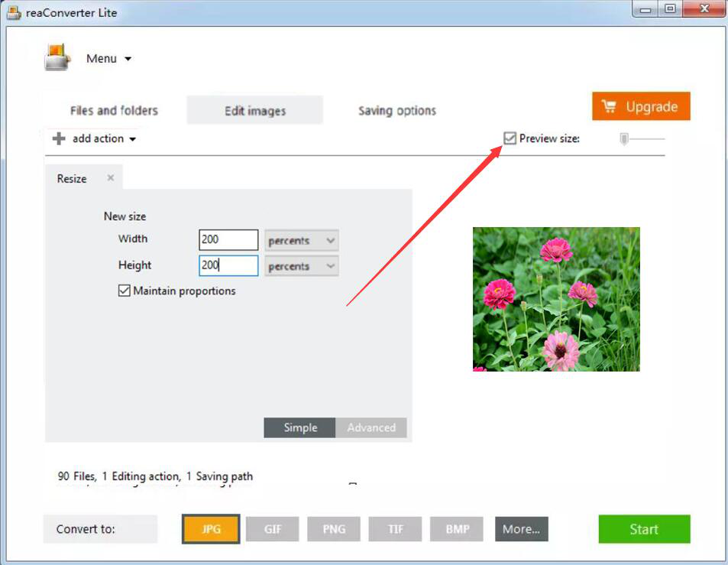Click the flower preview thumbnail
Screen dimensions: 728x565
[x=556, y=299]
